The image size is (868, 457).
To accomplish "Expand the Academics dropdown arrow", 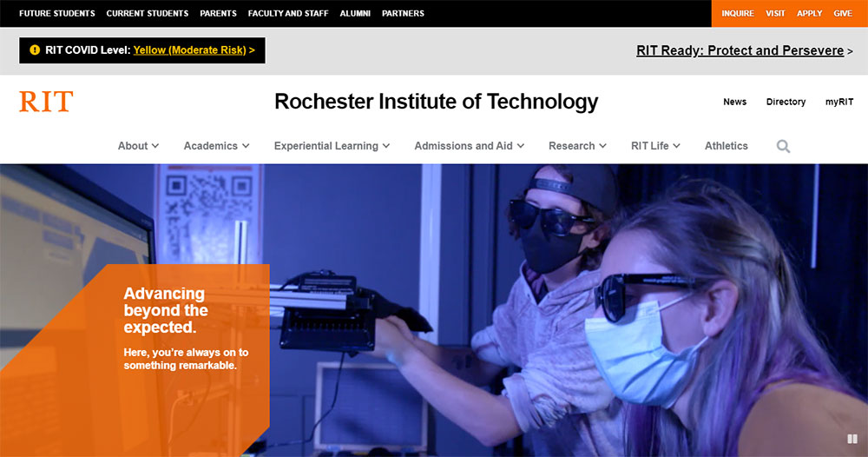I will [x=246, y=146].
